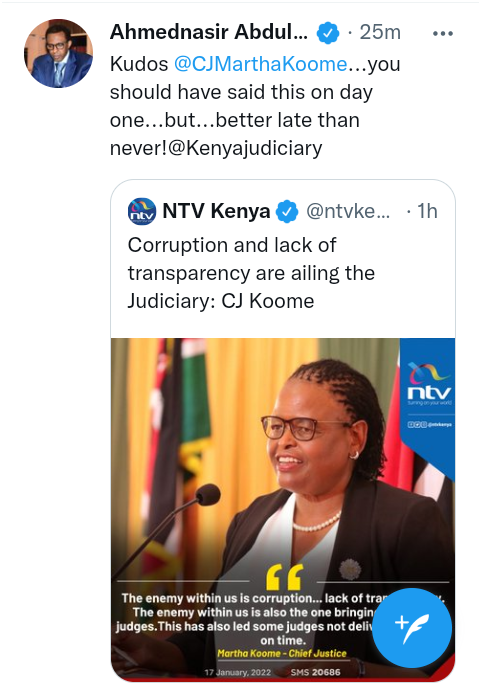
Task: Open NTV Kenya's round logo avatar
Action: [142, 211]
